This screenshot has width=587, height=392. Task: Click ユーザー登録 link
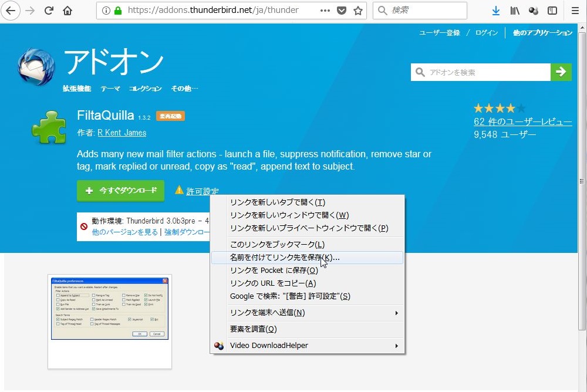click(x=440, y=33)
